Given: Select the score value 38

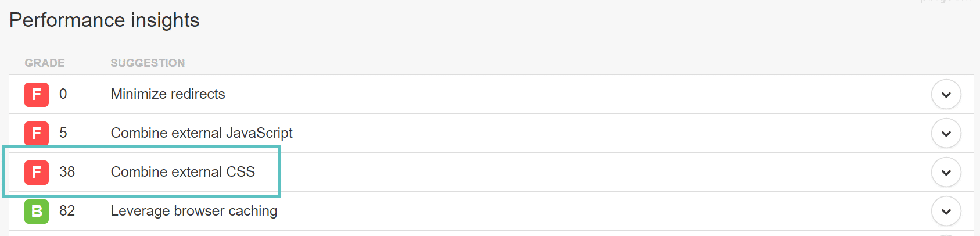Looking at the screenshot, I should (67, 172).
